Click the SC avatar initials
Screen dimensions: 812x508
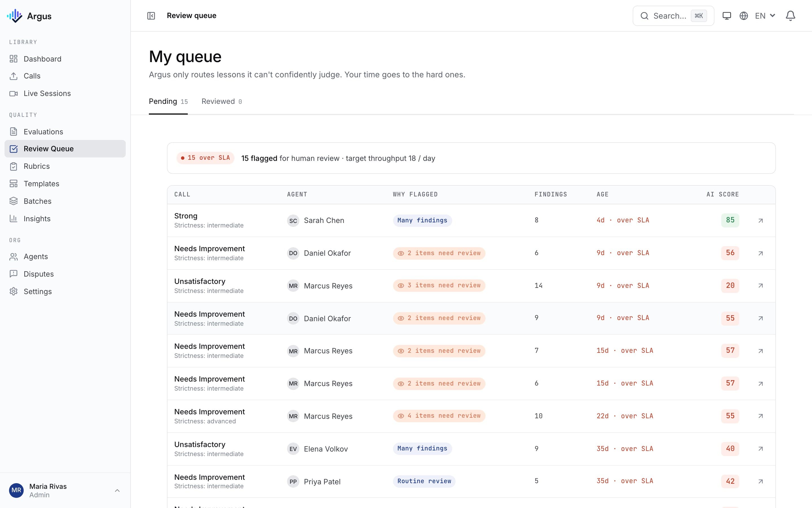point(293,221)
